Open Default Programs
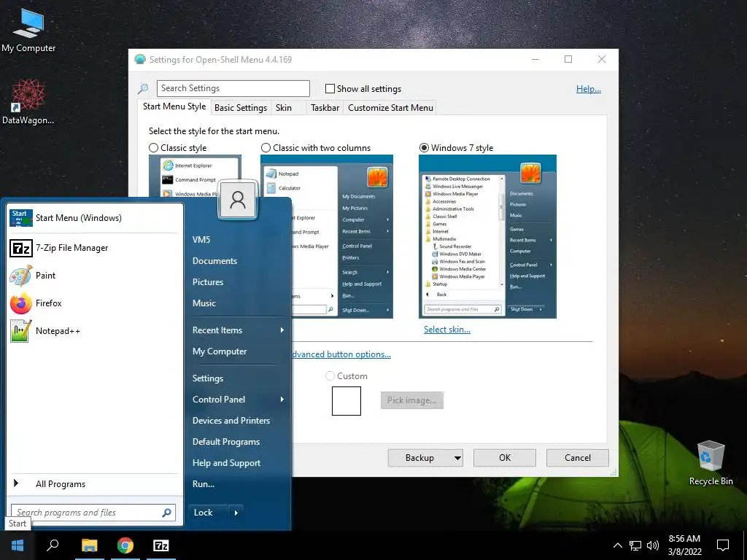Image resolution: width=747 pixels, height=560 pixels. (x=226, y=442)
